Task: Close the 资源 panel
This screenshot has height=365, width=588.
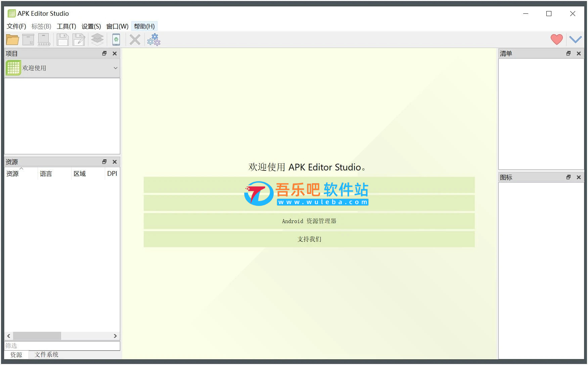Action: coord(115,162)
